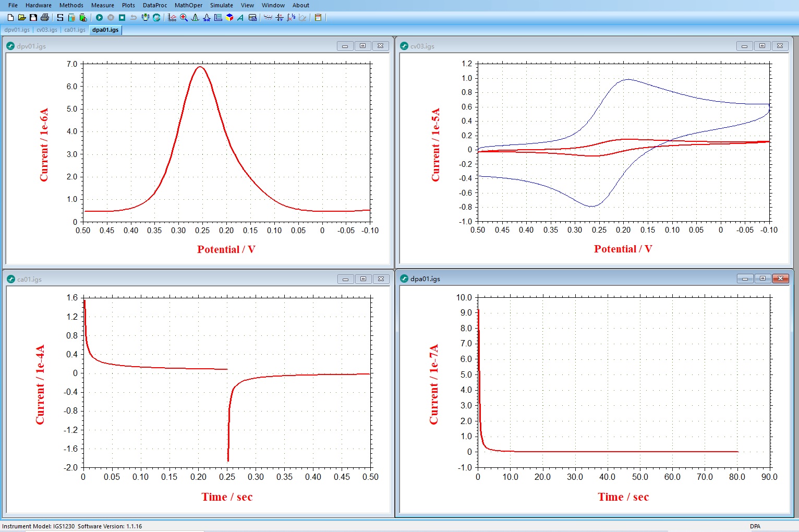The height and width of the screenshot is (532, 799).
Task: Open a file with the folder icon
Action: point(22,17)
